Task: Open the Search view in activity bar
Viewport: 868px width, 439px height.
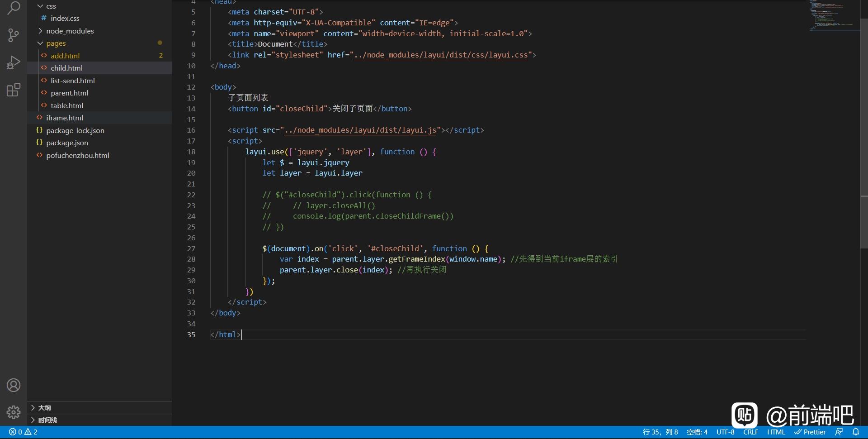Action: (x=14, y=8)
